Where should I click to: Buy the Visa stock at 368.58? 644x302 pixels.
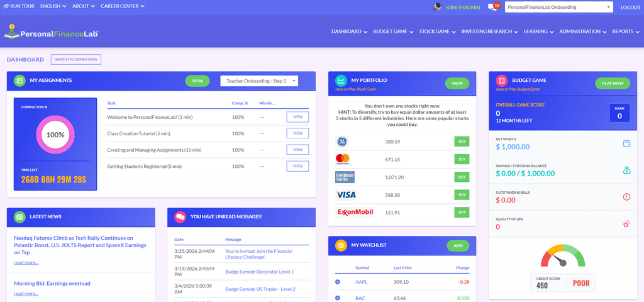coord(462,195)
